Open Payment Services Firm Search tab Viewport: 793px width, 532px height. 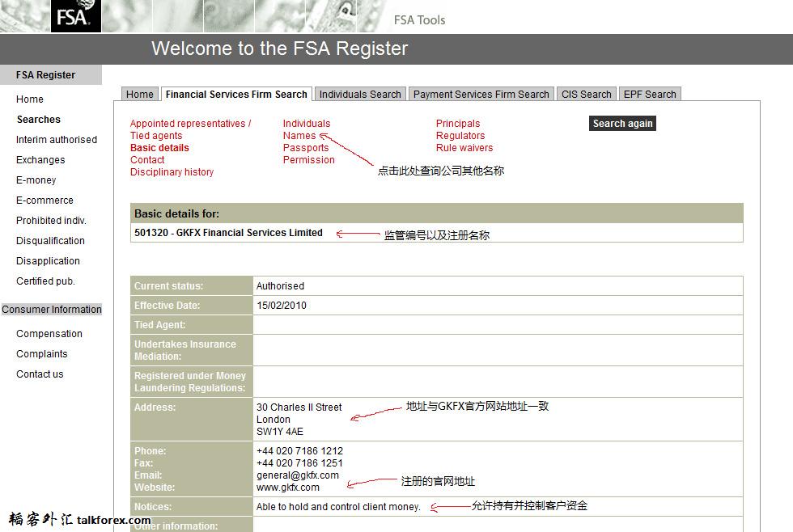(481, 95)
